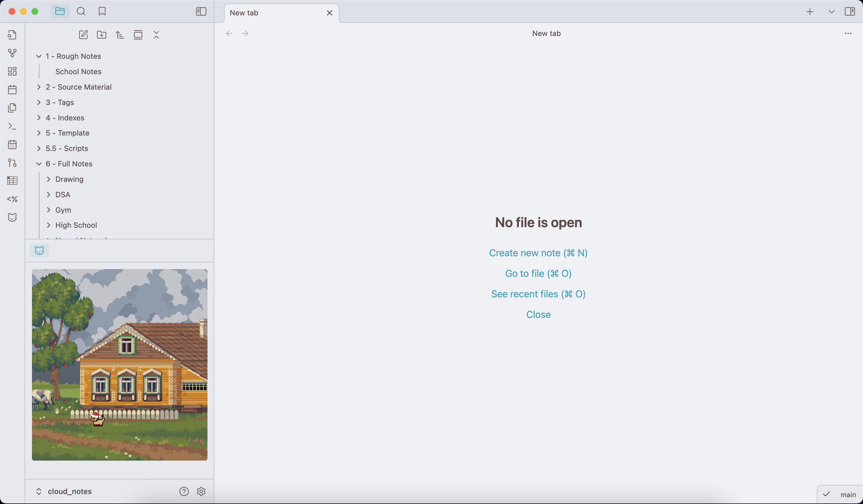
Task: Collapse the 1 - Rough Notes folder
Action: 39,56
